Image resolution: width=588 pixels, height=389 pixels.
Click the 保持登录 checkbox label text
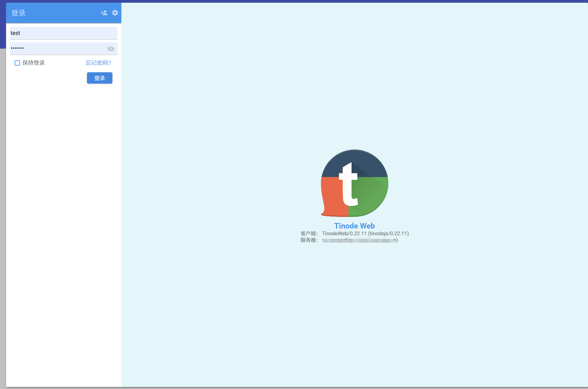click(x=34, y=63)
